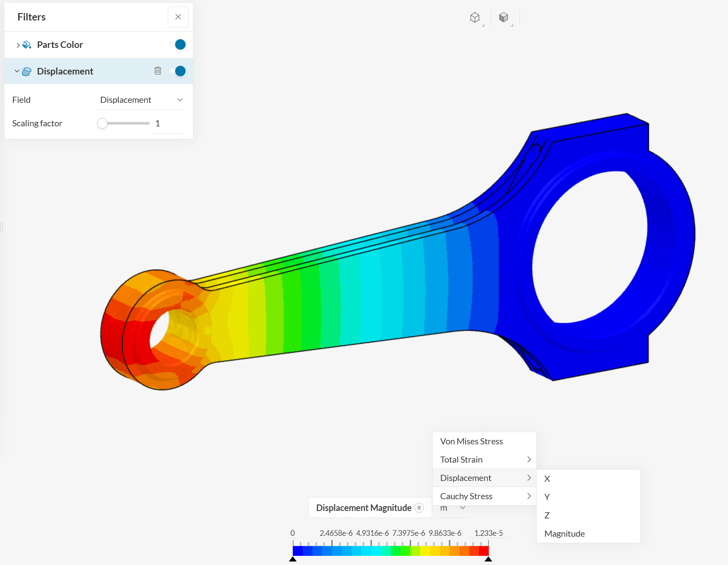Open the legend options icon beside Displacement Magnitude
The width and height of the screenshot is (728, 565).
419,507
